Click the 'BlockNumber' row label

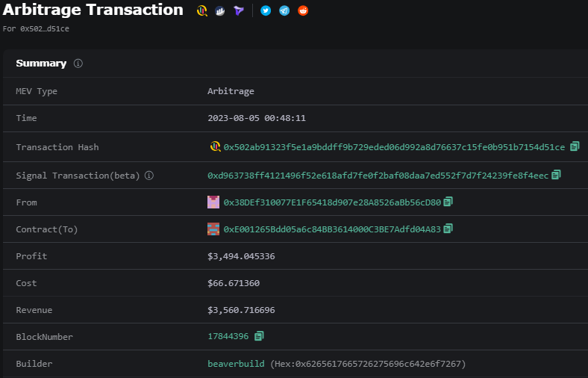point(44,337)
